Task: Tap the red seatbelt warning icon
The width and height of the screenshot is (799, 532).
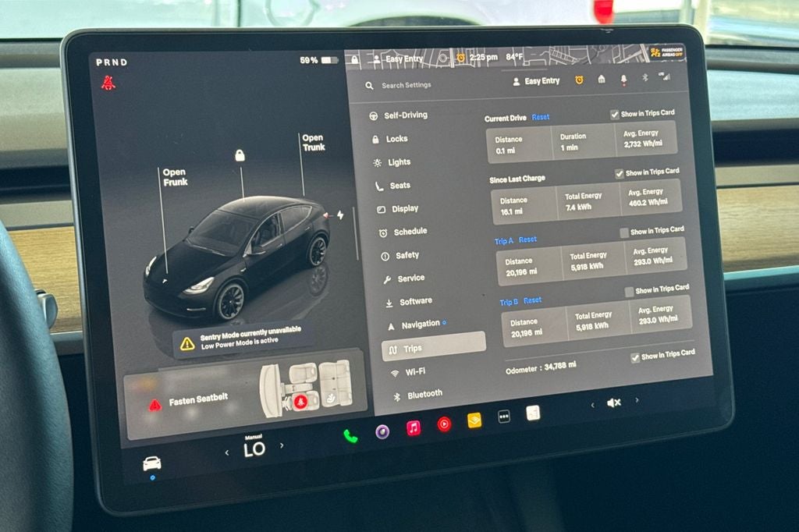Action: point(108,83)
